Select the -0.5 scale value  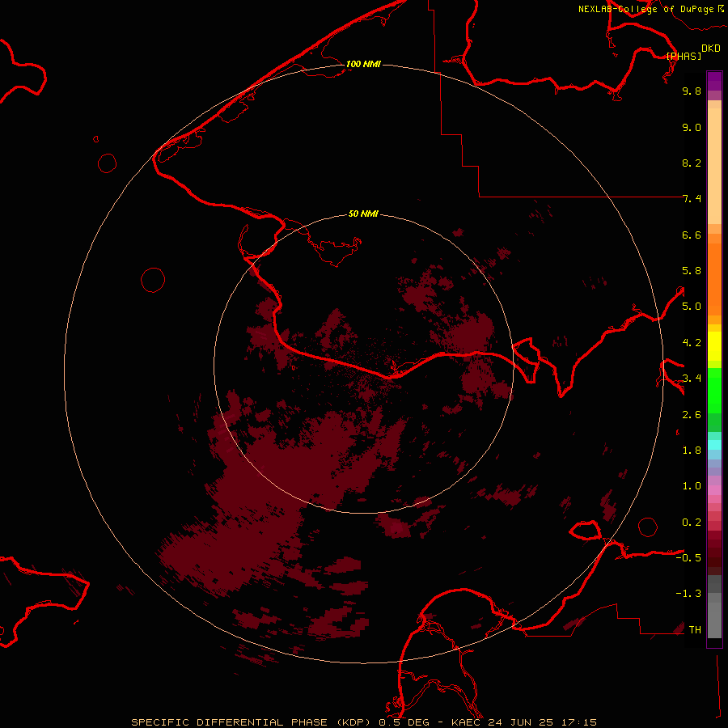[688, 558]
